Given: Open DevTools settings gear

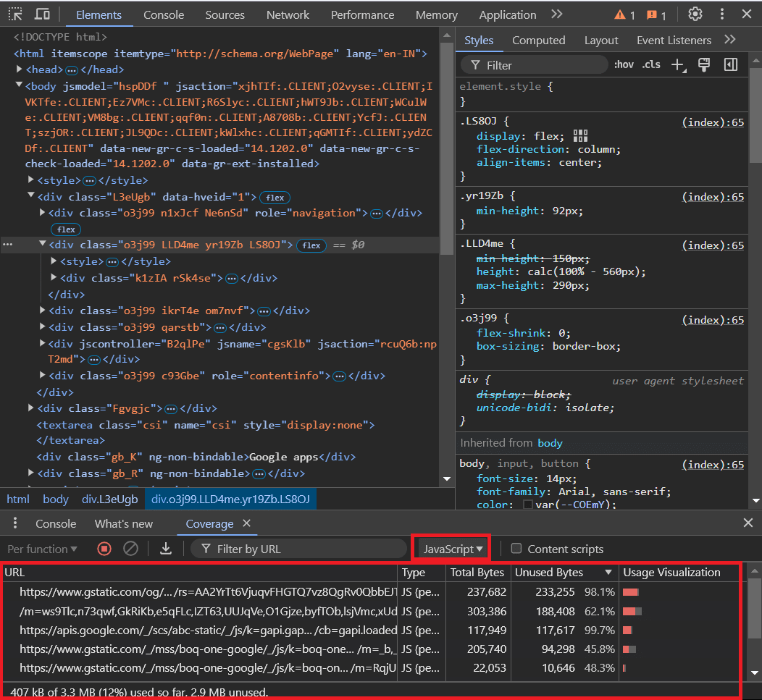Looking at the screenshot, I should [695, 14].
